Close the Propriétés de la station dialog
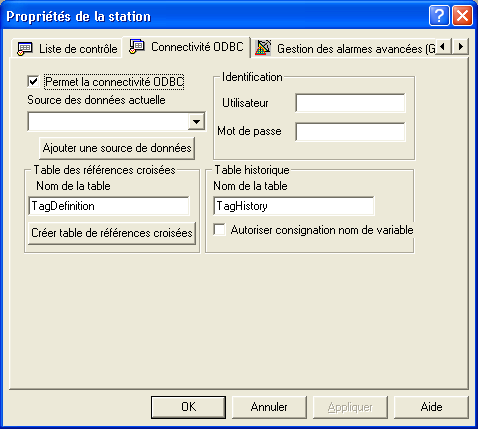This screenshot has height=429, width=478. pos(462,15)
